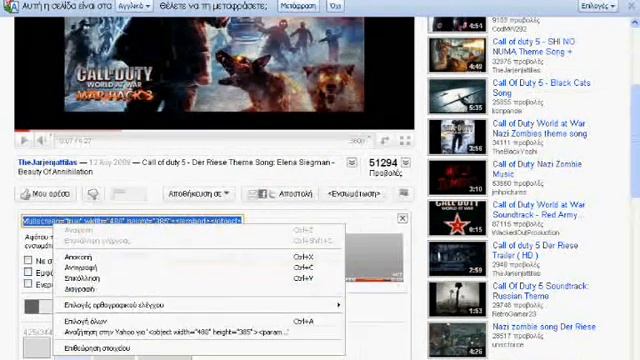Click the thumbs-up icon on Μου αρέσει
Viewport: 640px width, 360px height.
coord(26,194)
